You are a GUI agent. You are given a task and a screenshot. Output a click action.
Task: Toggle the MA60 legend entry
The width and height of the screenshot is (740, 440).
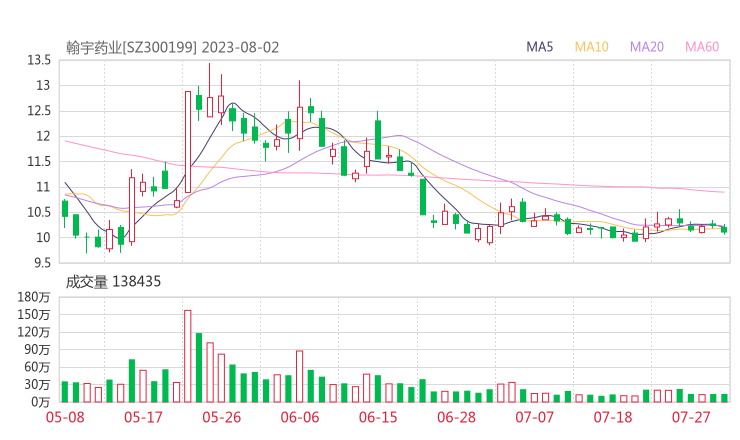pos(702,47)
